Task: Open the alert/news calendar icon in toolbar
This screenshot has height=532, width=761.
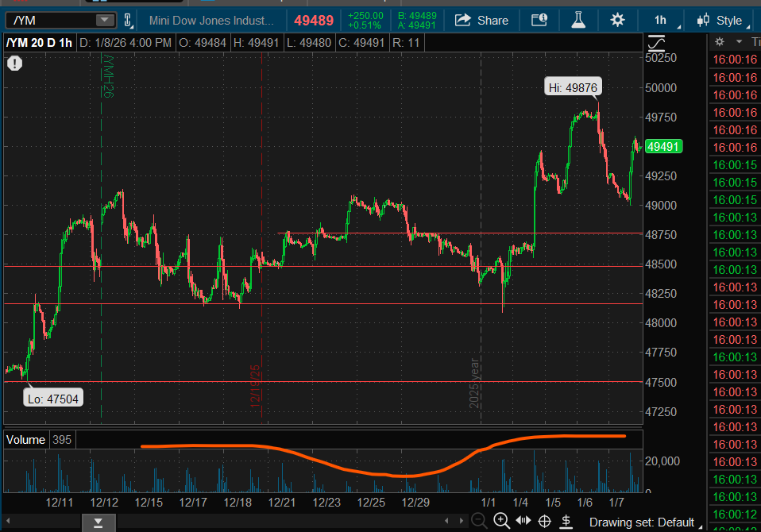Action: pos(539,21)
